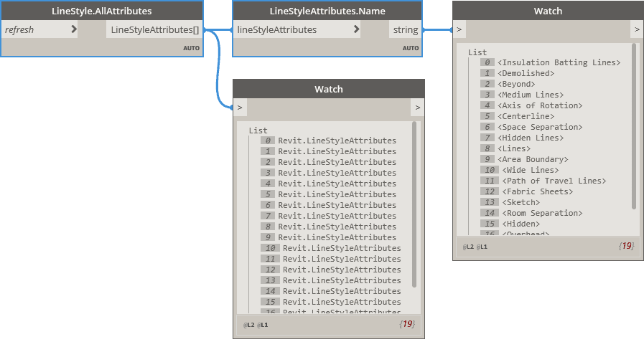This screenshot has width=644, height=342.
Task: Collapse the List header in the names Watch
Action: click(x=477, y=52)
